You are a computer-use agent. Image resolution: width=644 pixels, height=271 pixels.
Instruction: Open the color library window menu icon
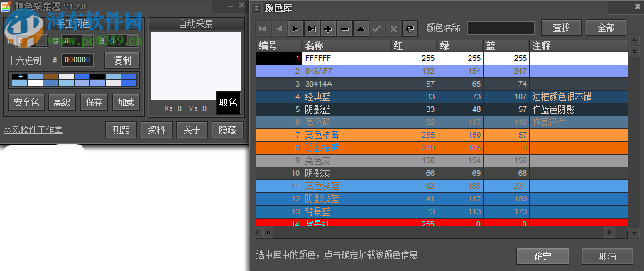coord(257,8)
